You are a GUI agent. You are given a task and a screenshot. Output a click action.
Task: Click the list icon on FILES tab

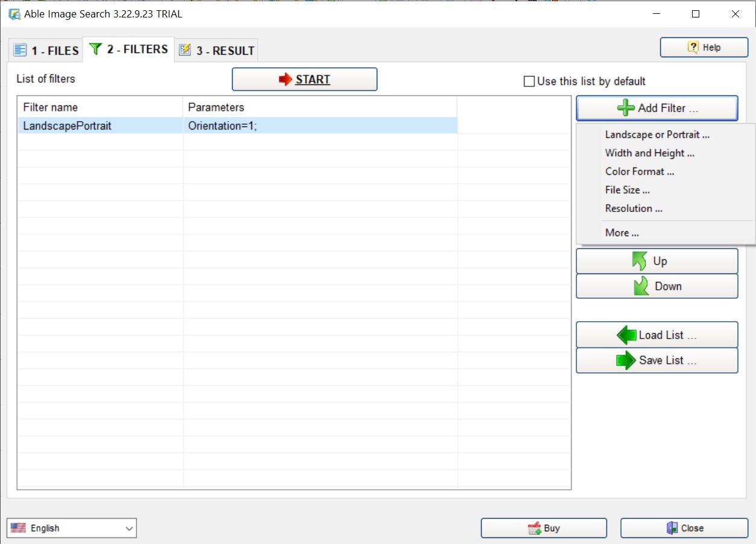pos(20,50)
